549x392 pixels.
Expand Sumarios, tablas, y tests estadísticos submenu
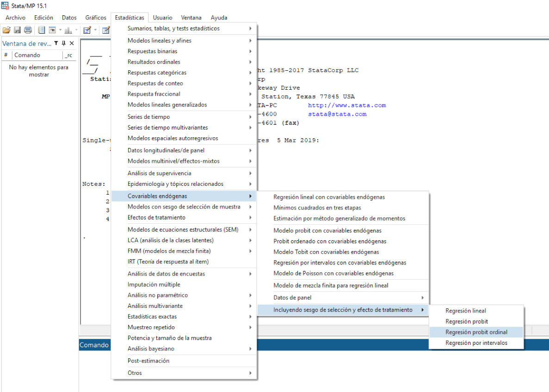(x=184, y=28)
